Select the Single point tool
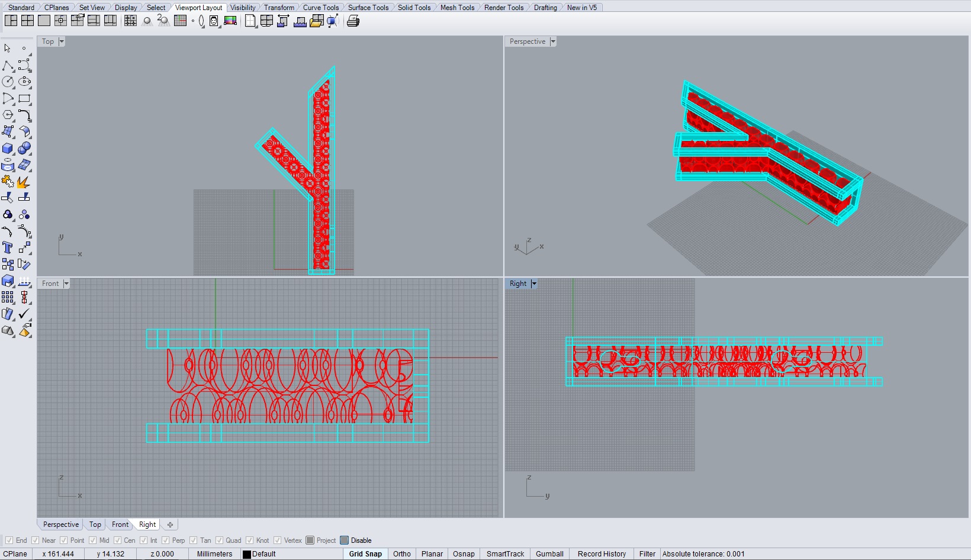Viewport: 971px width, 560px height. pyautogui.click(x=24, y=49)
